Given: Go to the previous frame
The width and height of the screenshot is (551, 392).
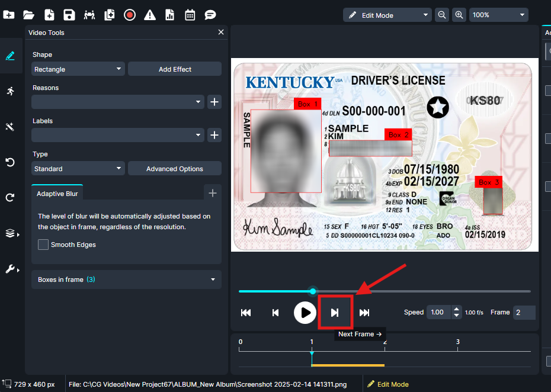Looking at the screenshot, I should pos(275,312).
